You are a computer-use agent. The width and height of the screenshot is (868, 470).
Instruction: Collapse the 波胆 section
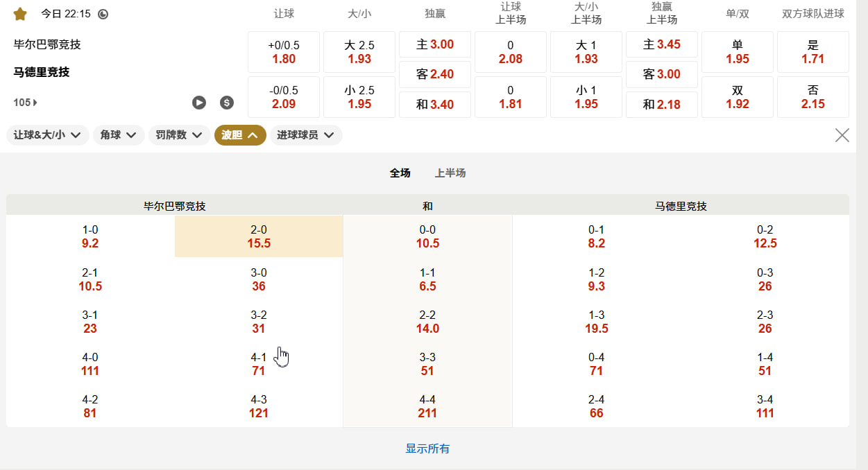tap(240, 135)
